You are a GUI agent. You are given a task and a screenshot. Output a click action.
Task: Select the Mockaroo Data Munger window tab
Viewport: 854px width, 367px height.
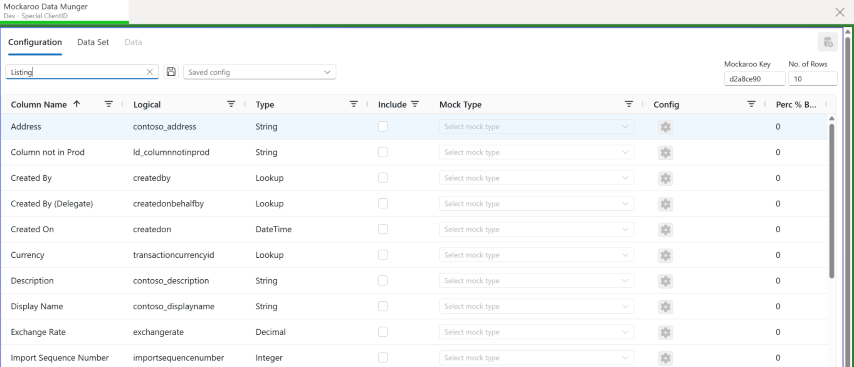64,11
